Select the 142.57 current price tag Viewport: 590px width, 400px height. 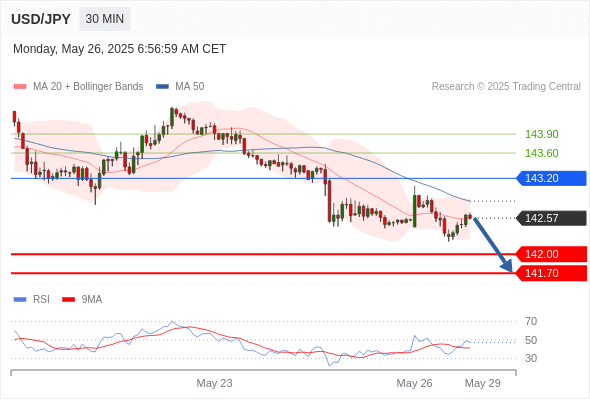pyautogui.click(x=551, y=218)
